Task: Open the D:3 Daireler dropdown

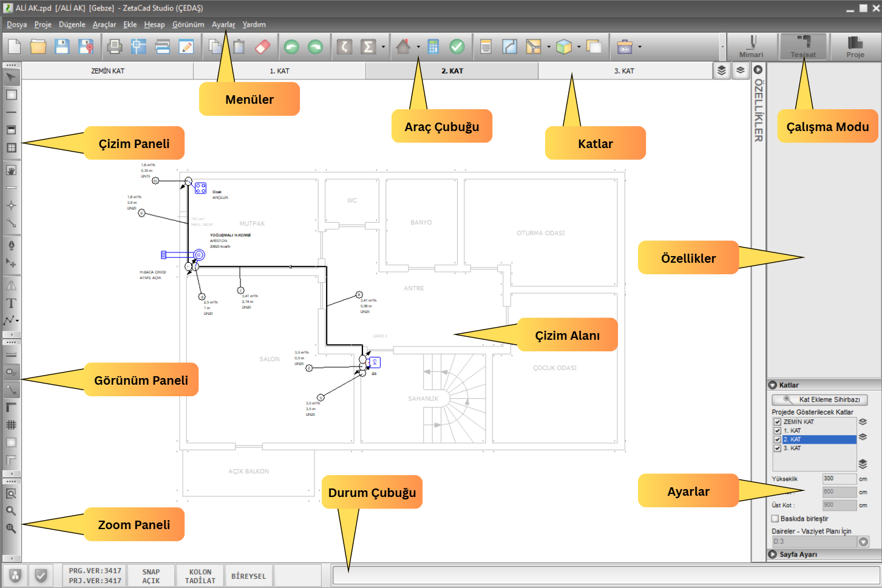Action: pyautogui.click(x=863, y=542)
